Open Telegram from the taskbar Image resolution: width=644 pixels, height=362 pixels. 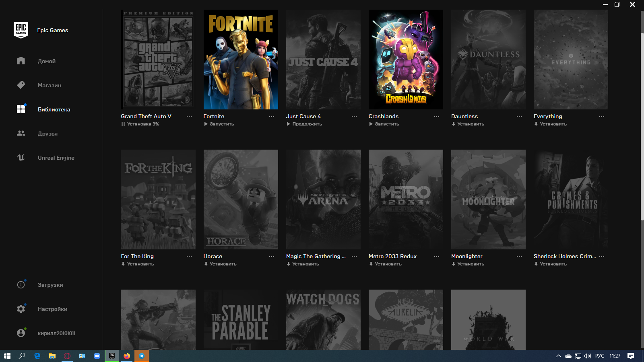[142, 356]
